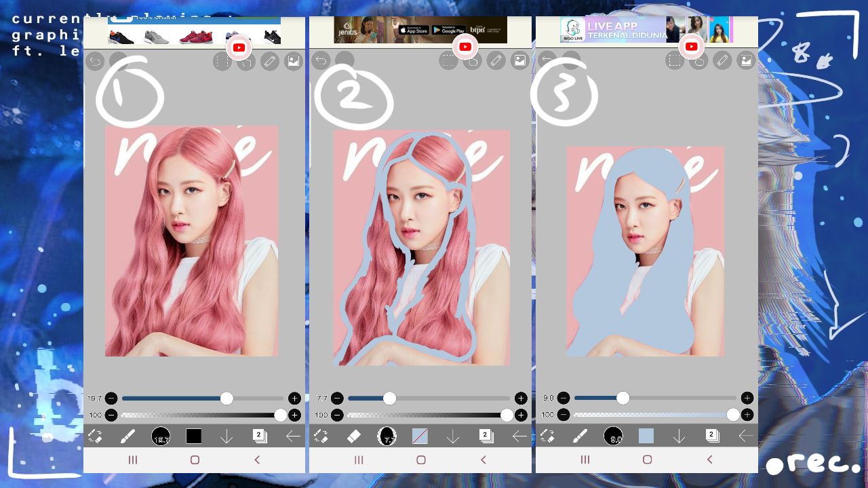This screenshot has height=488, width=868.
Task: Open the layers panel in screenshot 3
Action: point(712,436)
